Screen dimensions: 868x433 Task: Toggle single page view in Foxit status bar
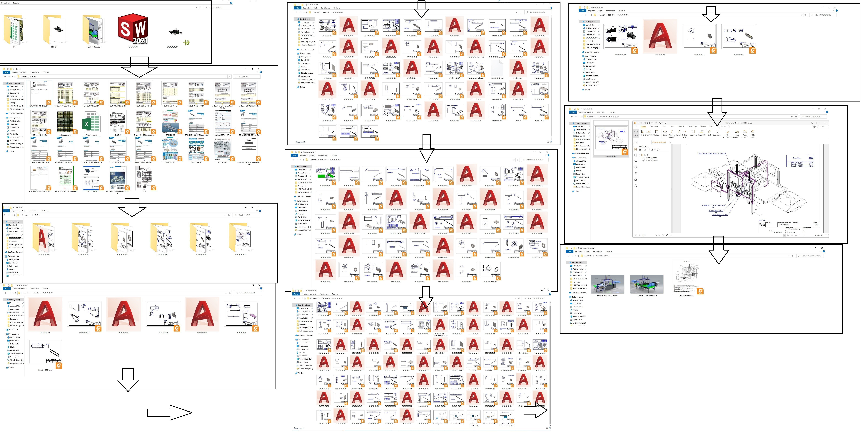pyautogui.click(x=784, y=235)
